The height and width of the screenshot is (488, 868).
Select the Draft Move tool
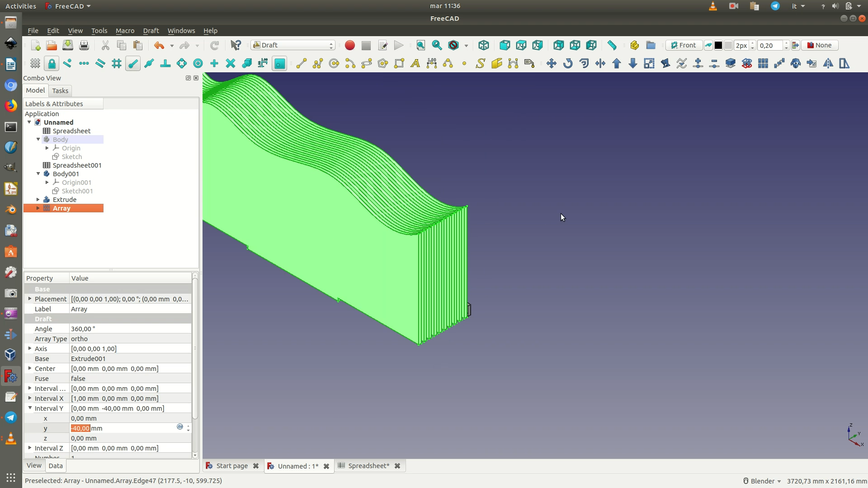(551, 63)
